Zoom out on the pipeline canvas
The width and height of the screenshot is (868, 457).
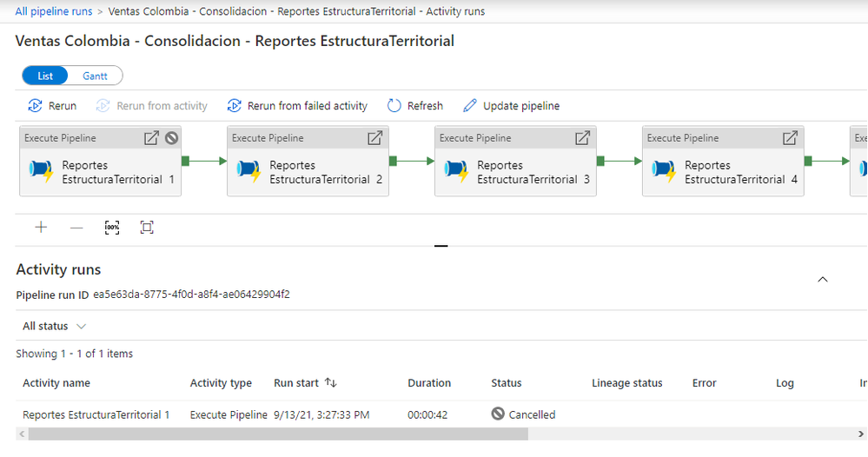coord(76,228)
